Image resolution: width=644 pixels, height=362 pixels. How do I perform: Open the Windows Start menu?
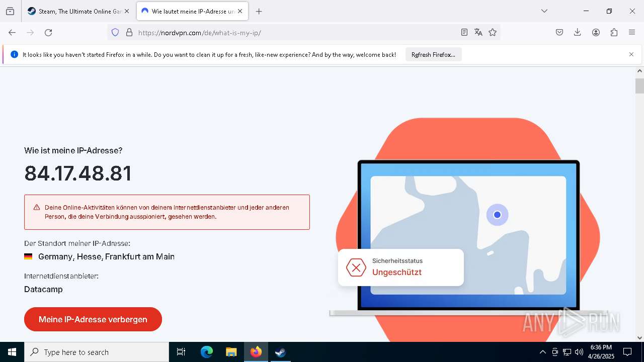pos(12,352)
